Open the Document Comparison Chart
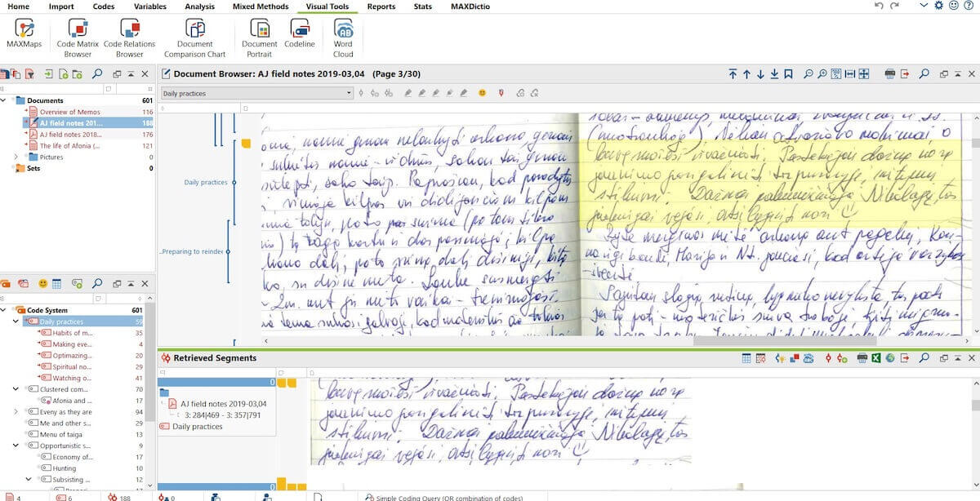 point(194,38)
